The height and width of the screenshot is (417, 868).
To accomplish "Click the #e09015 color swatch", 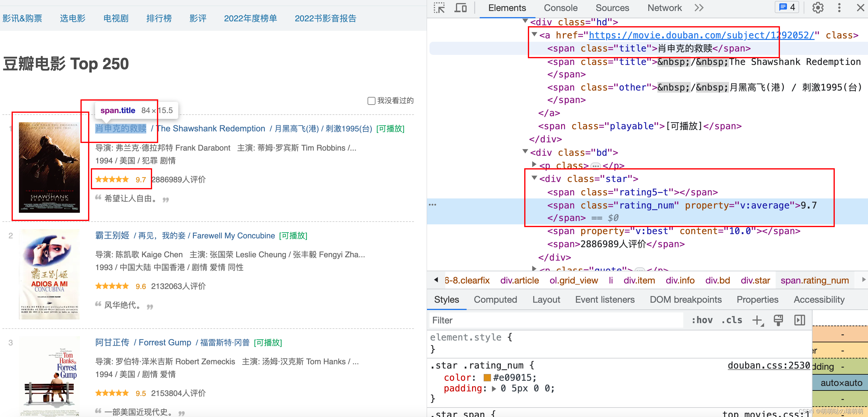I will (x=487, y=378).
